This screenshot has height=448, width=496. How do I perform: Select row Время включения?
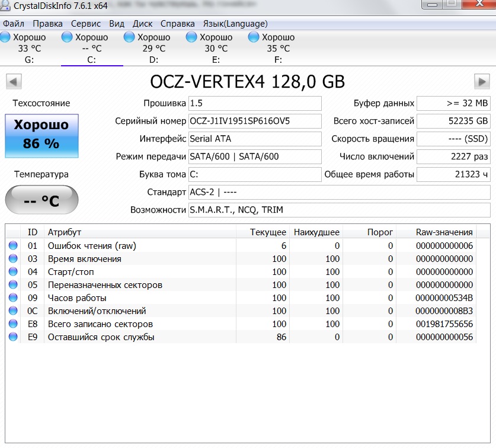tap(241, 258)
